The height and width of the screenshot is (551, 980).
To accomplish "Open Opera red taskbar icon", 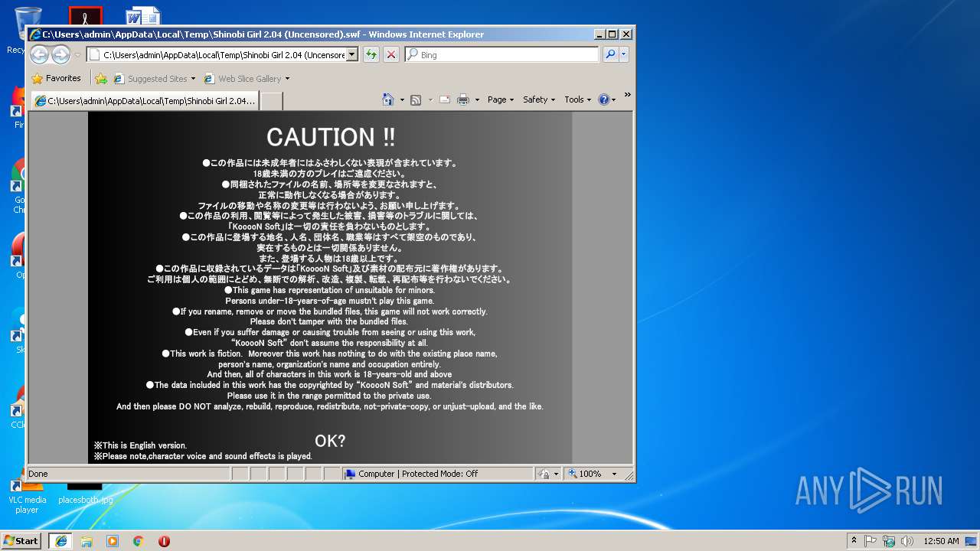I will pyautogui.click(x=164, y=540).
